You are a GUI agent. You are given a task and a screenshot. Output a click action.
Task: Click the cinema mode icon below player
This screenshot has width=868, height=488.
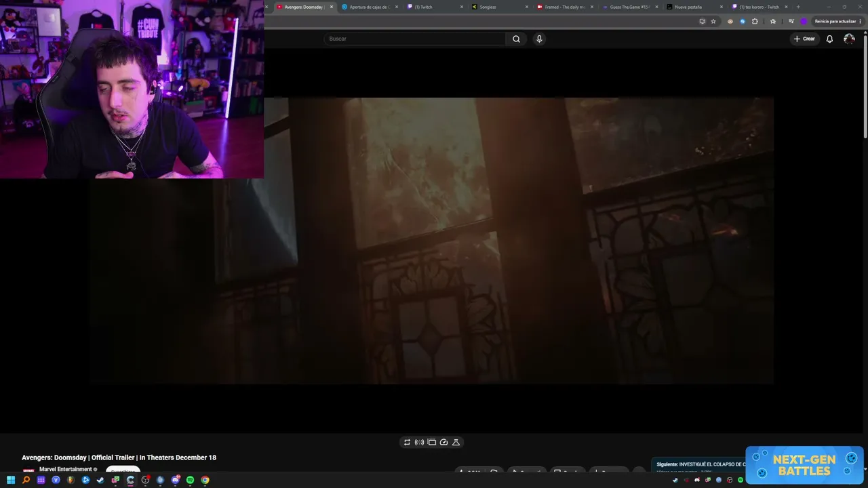tap(431, 443)
